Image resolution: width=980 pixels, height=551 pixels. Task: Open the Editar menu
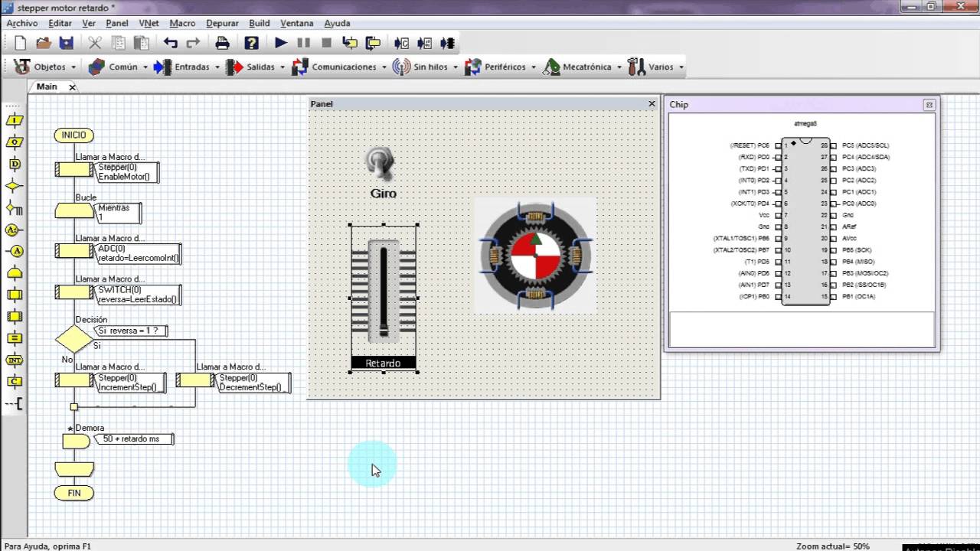[x=60, y=24]
